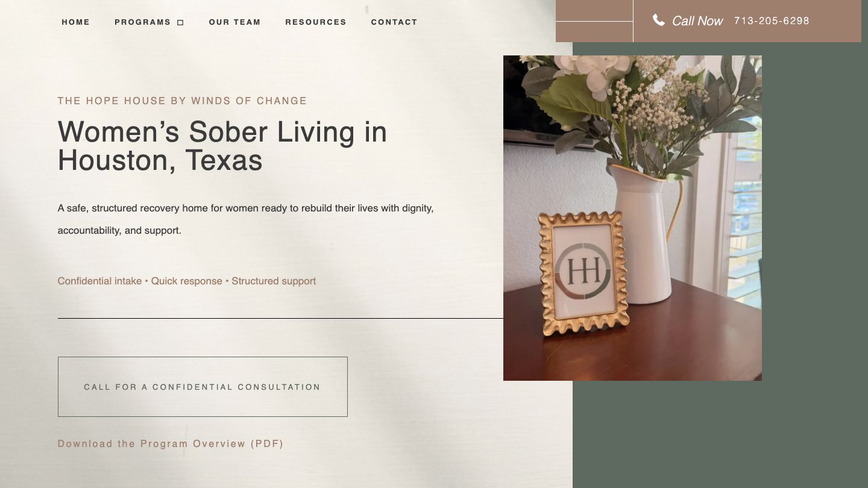Download the Program Overview (PDF) link

pos(171,444)
